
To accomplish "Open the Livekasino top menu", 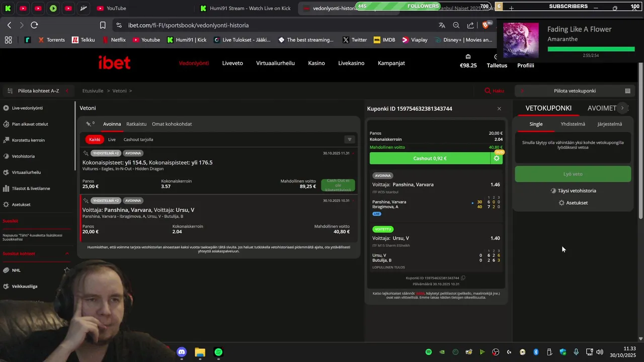I will coord(351,63).
